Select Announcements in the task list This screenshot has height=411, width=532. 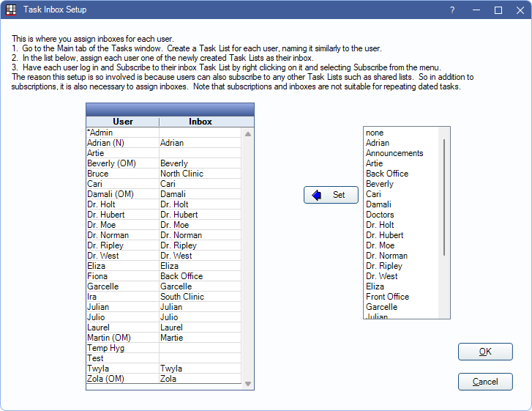click(394, 153)
